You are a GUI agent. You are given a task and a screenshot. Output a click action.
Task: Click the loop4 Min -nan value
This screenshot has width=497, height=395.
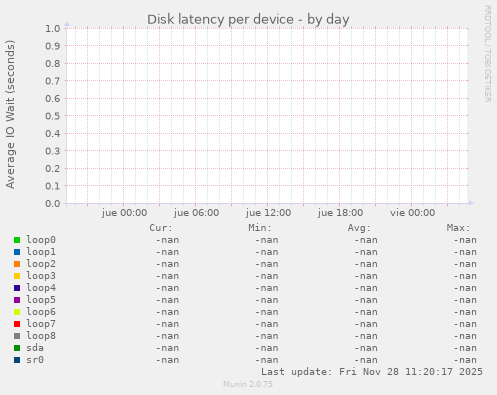pyautogui.click(x=267, y=288)
